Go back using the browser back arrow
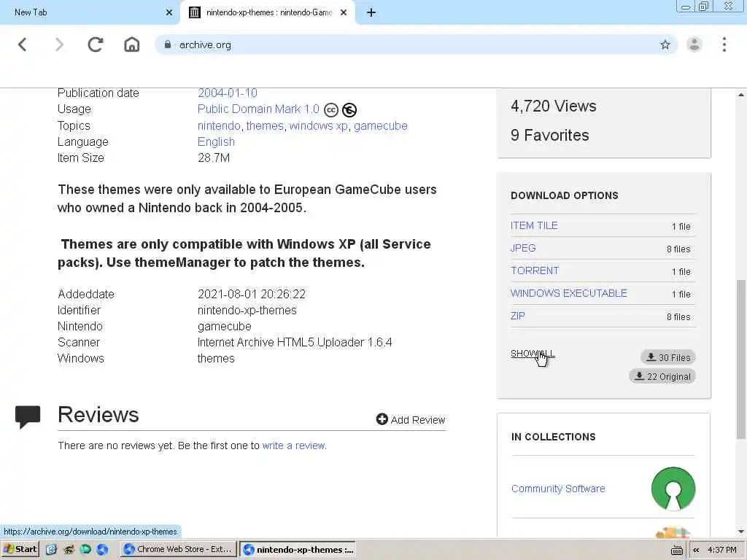 click(23, 44)
